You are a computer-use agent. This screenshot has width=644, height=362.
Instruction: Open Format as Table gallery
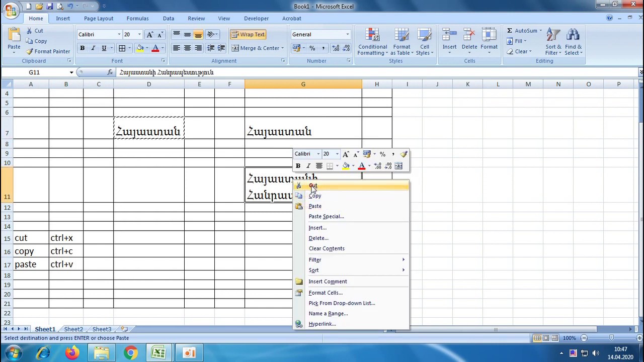click(x=401, y=42)
